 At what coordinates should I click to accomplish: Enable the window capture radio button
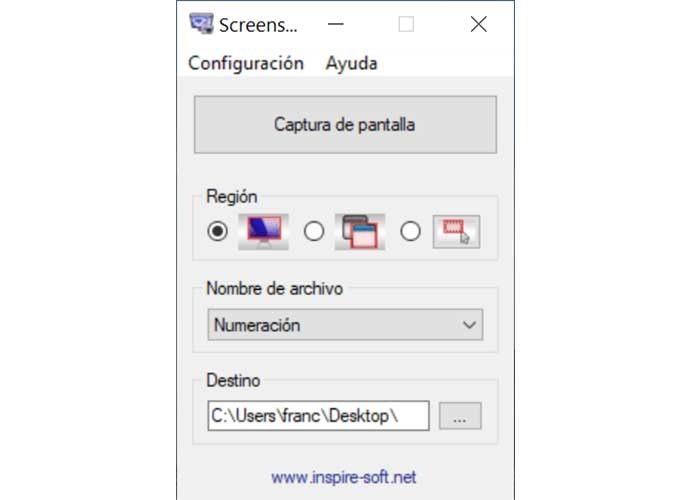click(314, 231)
